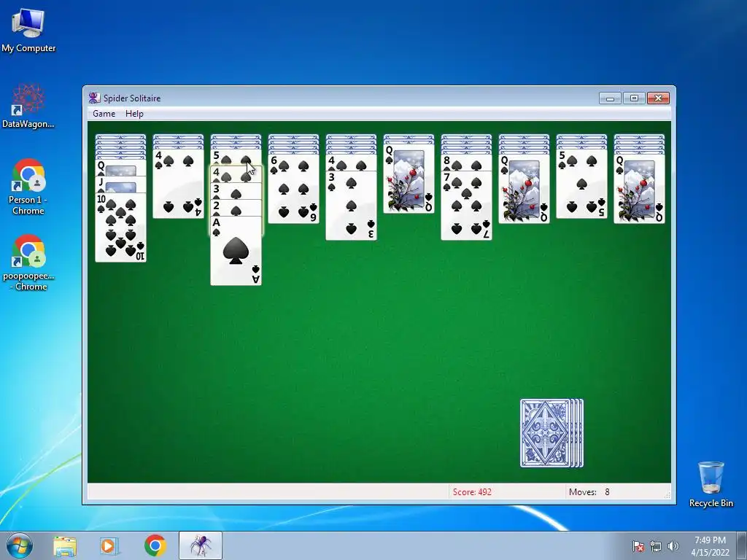Click the Spider Solitaire taskbar button
Viewport: 747px width, 560px height.
click(201, 545)
